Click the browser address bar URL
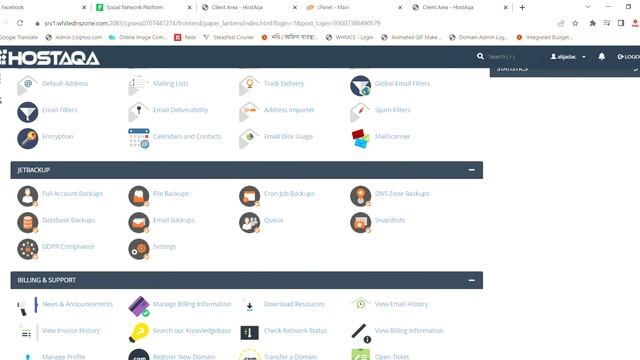 coord(212,23)
